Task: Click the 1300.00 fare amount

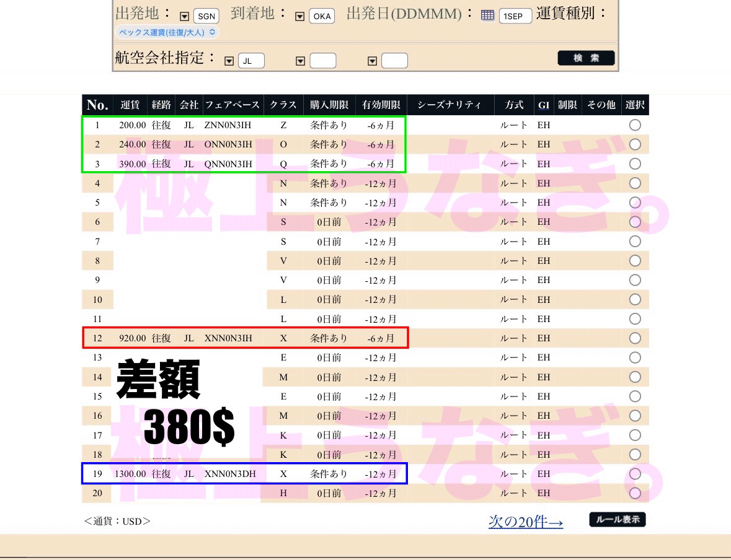Action: click(x=131, y=474)
